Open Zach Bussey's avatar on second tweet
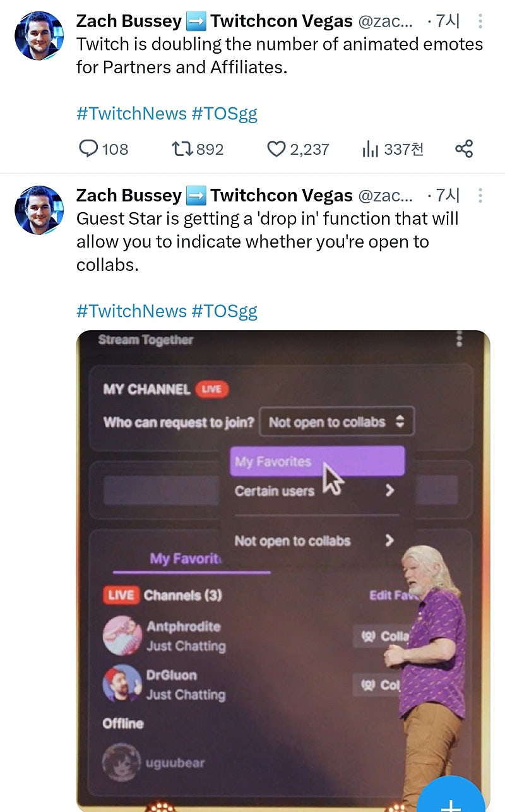 click(39, 210)
